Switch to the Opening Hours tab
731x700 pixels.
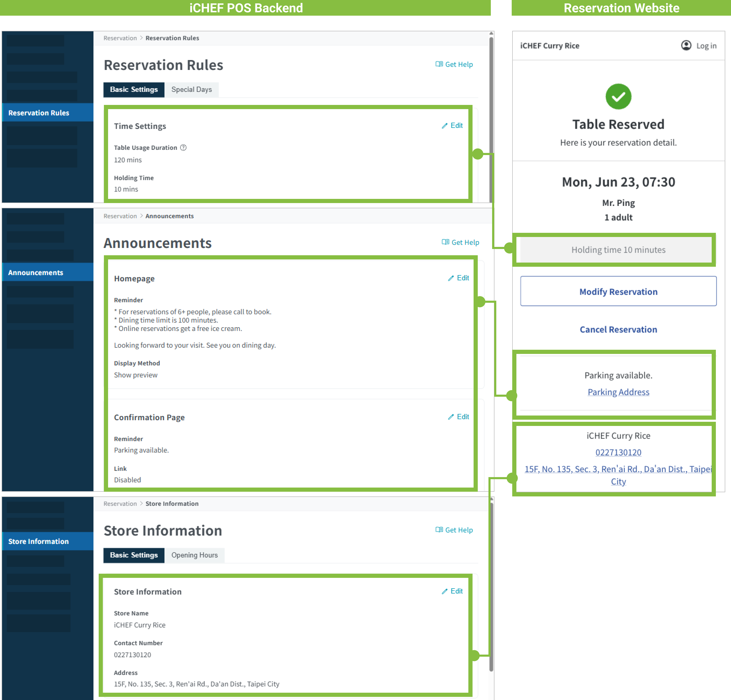coord(194,555)
